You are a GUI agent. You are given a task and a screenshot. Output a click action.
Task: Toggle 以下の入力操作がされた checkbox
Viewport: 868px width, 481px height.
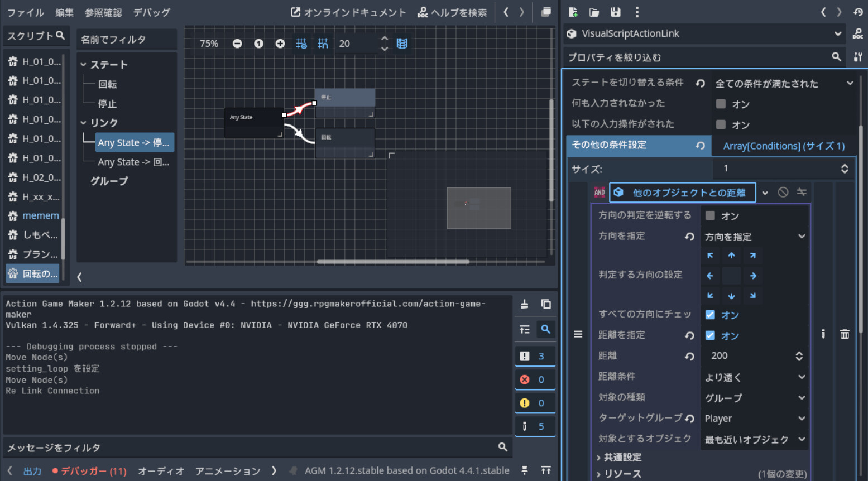pos(721,124)
